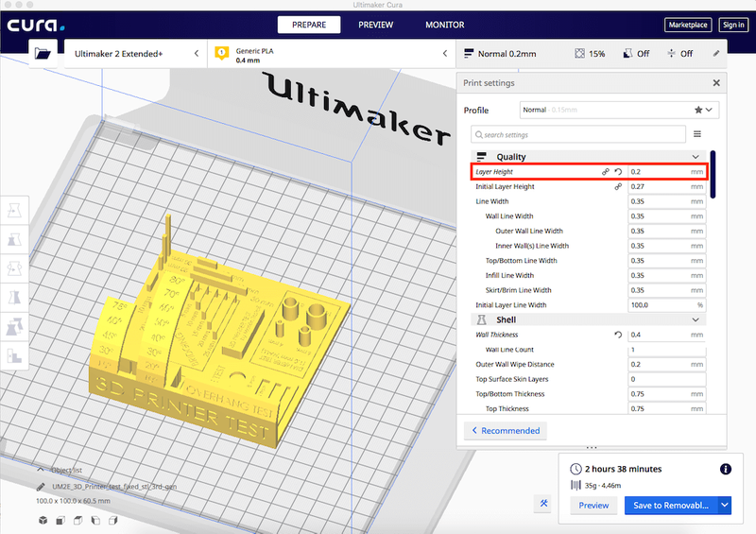
Task: Click the print time info icon
Action: click(725, 469)
